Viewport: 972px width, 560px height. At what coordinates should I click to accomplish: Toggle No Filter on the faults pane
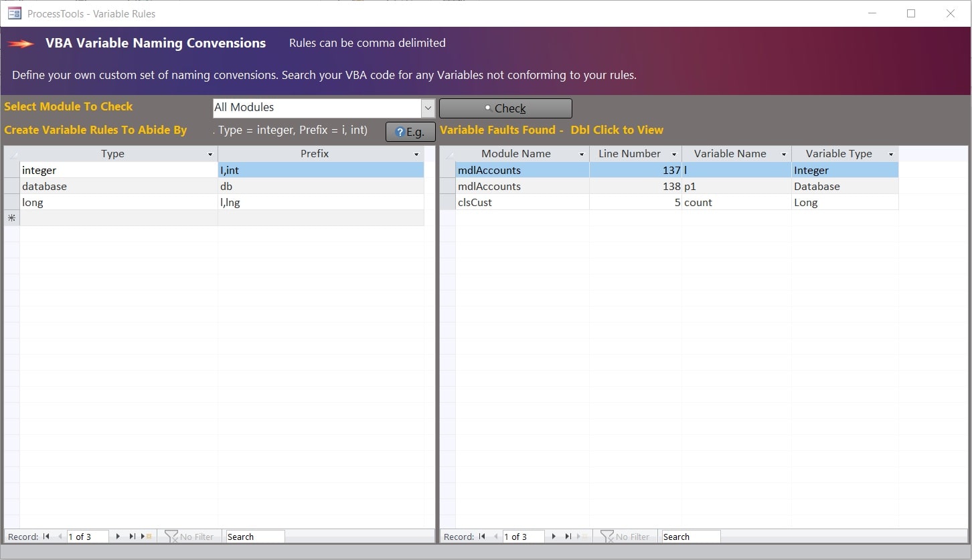625,536
